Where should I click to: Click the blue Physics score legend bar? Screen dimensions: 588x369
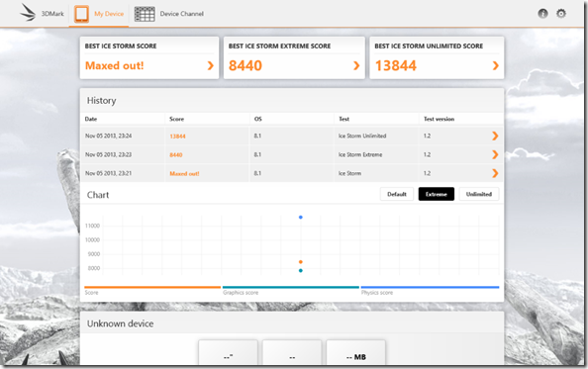(430, 287)
